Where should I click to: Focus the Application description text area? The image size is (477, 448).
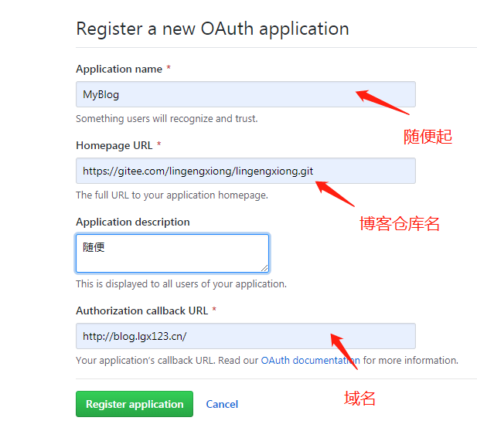point(172,253)
